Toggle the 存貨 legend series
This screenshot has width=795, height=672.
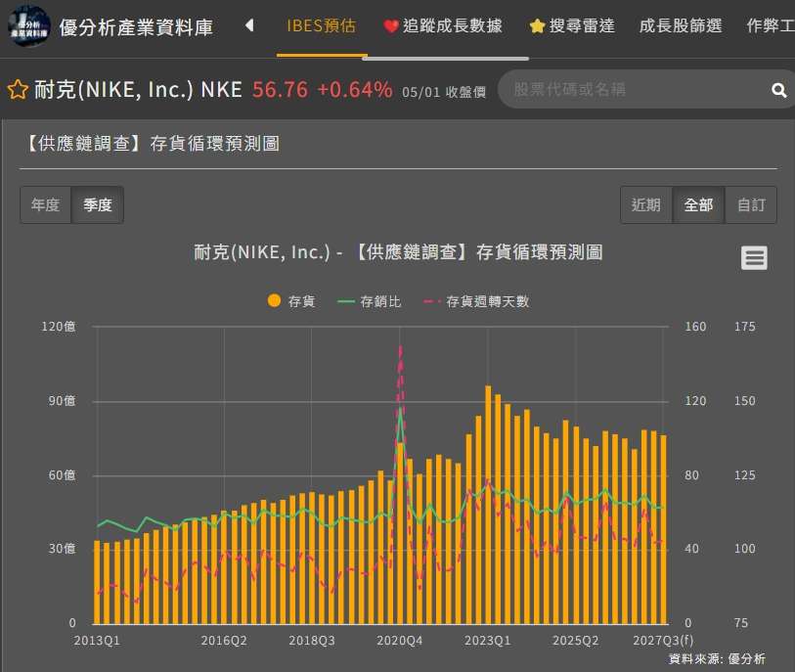pyautogui.click(x=291, y=301)
